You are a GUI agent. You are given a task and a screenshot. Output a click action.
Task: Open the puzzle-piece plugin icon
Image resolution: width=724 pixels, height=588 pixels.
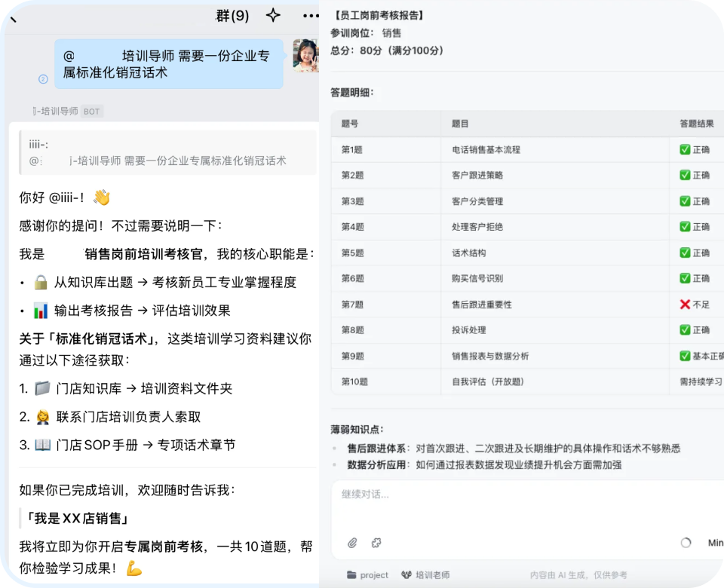coord(376,543)
